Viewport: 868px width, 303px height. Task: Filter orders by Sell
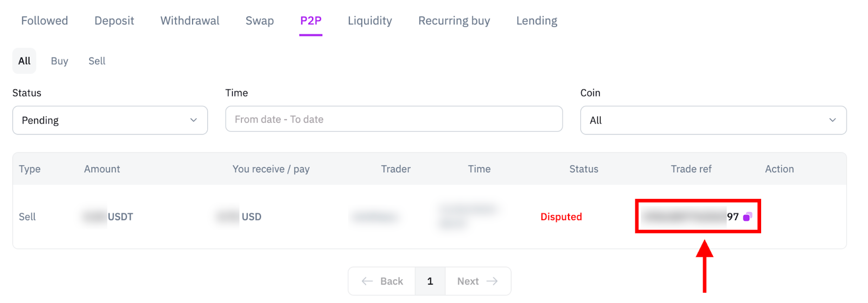coord(97,61)
